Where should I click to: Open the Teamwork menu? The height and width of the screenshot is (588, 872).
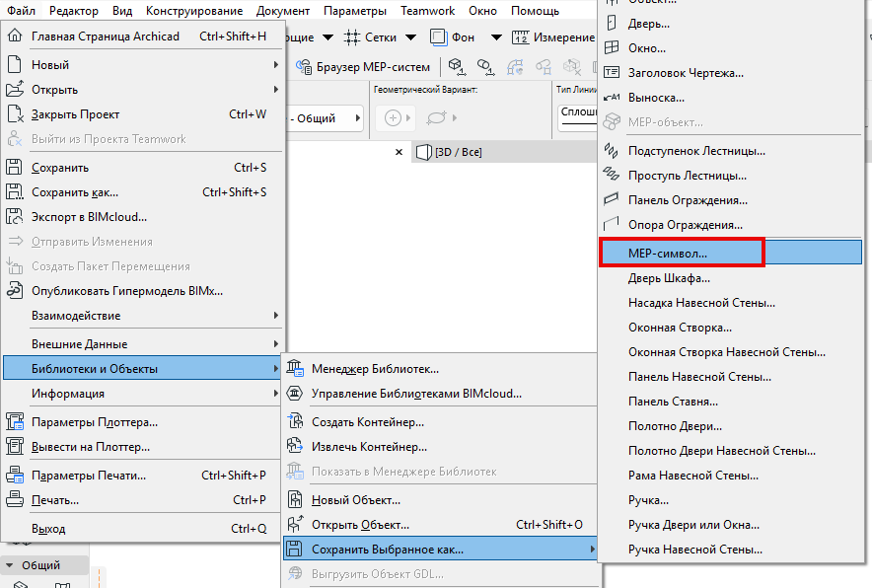pyautogui.click(x=427, y=11)
